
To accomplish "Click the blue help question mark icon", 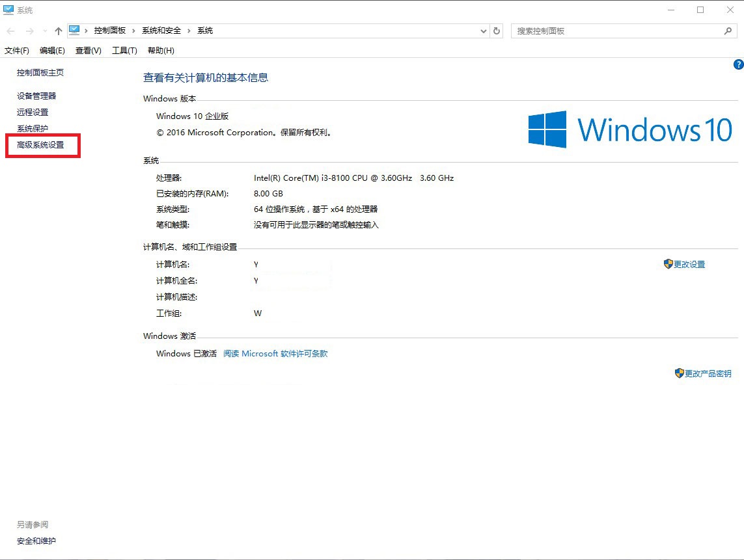I will (x=738, y=64).
